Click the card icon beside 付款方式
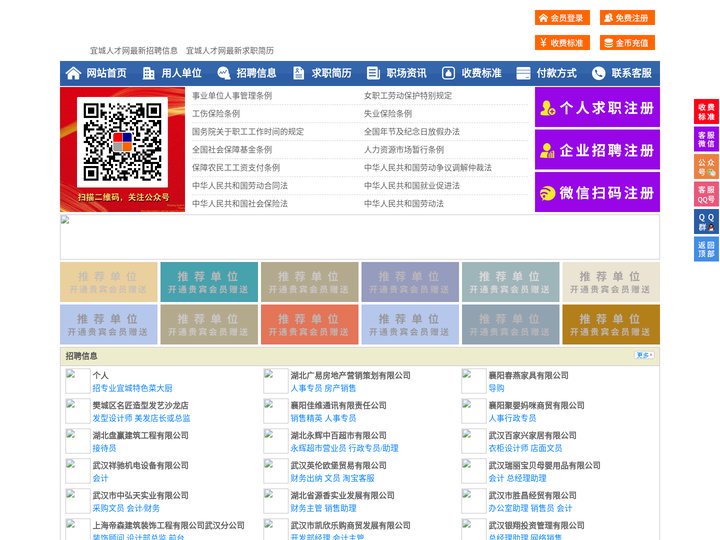 (x=523, y=73)
